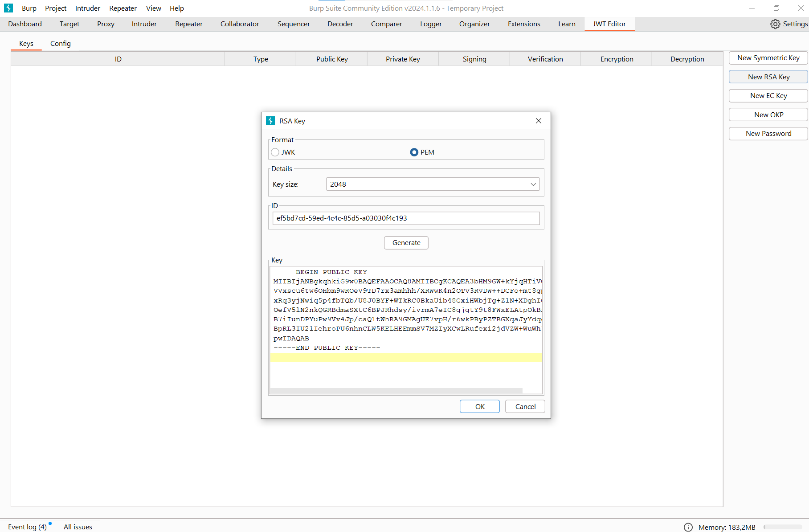Open the Comparer tab

coord(387,24)
